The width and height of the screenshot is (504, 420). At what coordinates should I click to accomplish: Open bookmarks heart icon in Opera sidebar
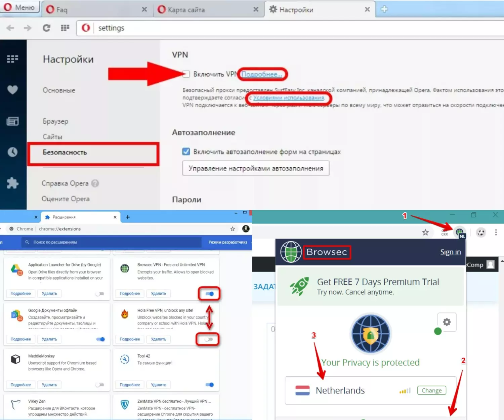point(12,90)
